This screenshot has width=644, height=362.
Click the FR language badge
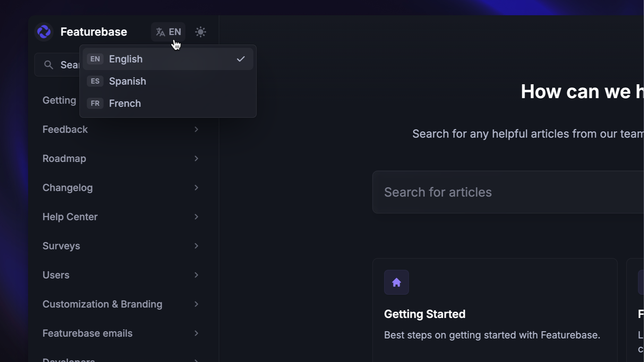coord(95,103)
